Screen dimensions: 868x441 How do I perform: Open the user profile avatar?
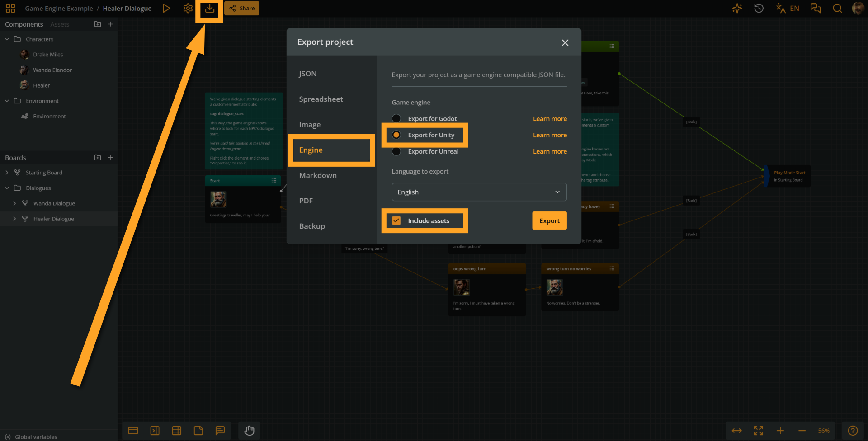858,8
